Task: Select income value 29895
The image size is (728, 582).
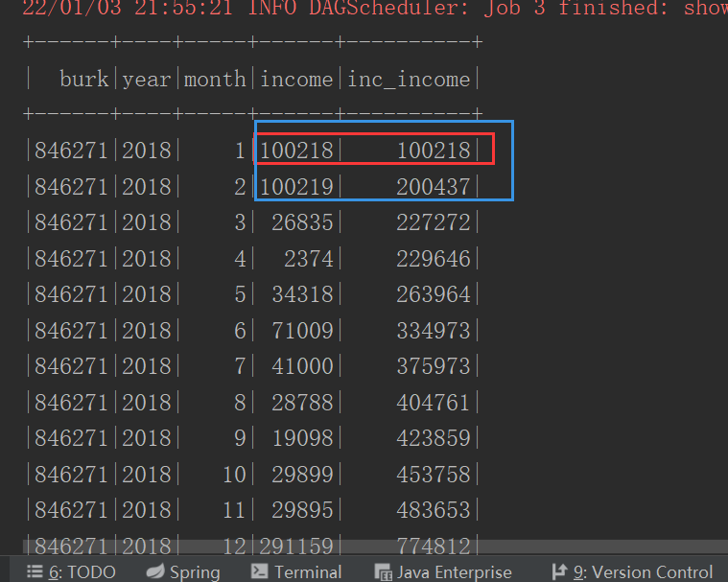Action: pyautogui.click(x=303, y=510)
